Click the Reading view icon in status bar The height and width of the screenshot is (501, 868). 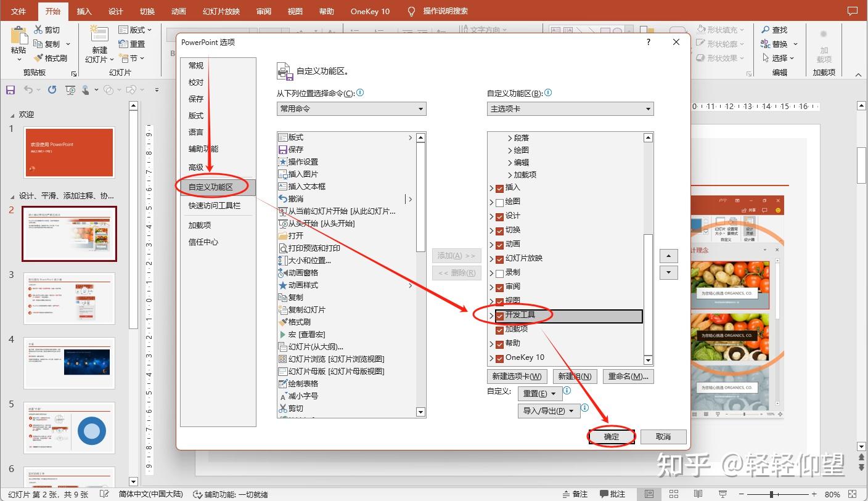(698, 494)
